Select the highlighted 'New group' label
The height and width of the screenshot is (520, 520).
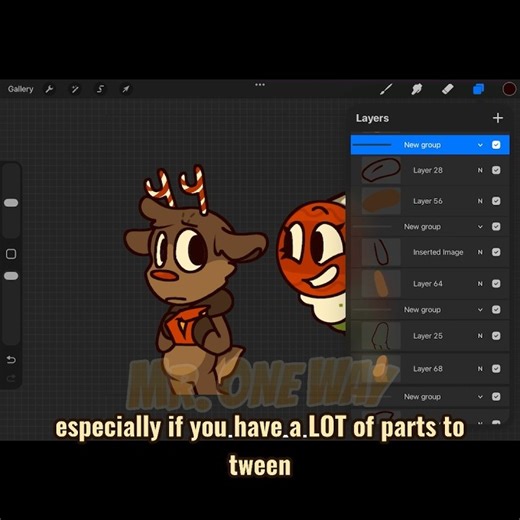(422, 145)
